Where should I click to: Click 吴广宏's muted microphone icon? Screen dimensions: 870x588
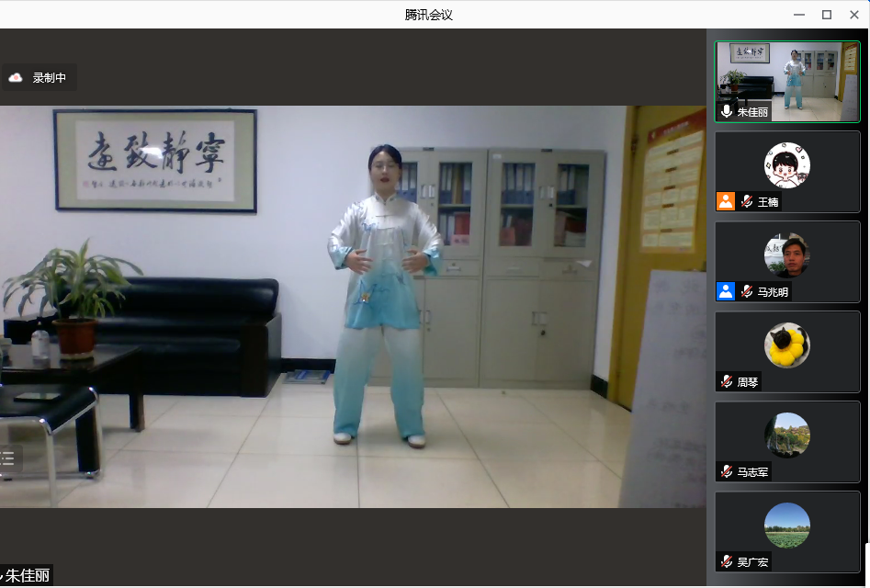click(727, 561)
